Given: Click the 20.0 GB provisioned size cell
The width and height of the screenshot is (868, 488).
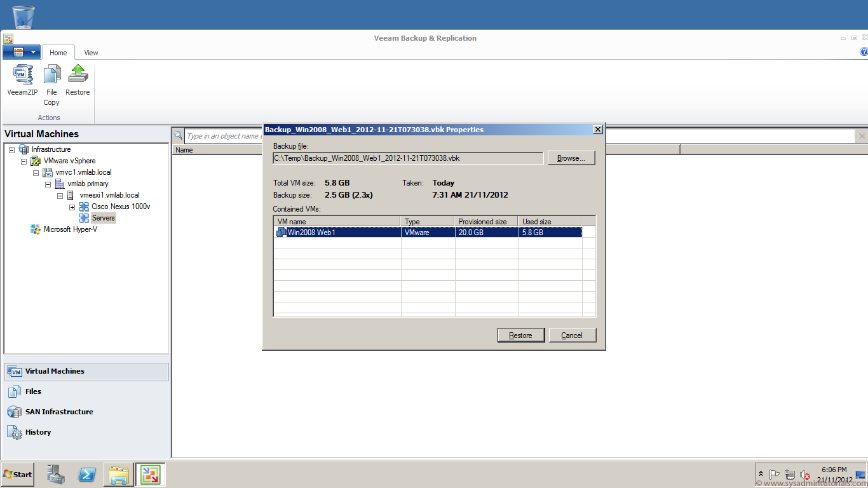Looking at the screenshot, I should [x=487, y=233].
